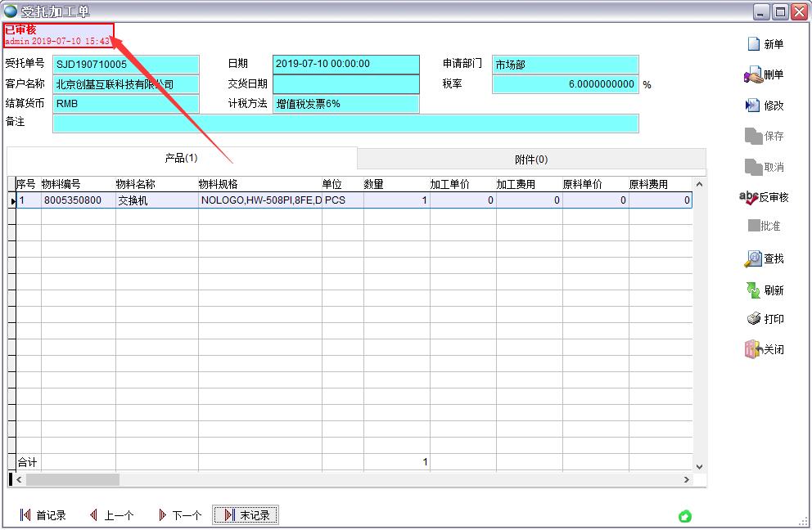Click the 打印 printer icon
The width and height of the screenshot is (812, 530).
pyautogui.click(x=754, y=319)
